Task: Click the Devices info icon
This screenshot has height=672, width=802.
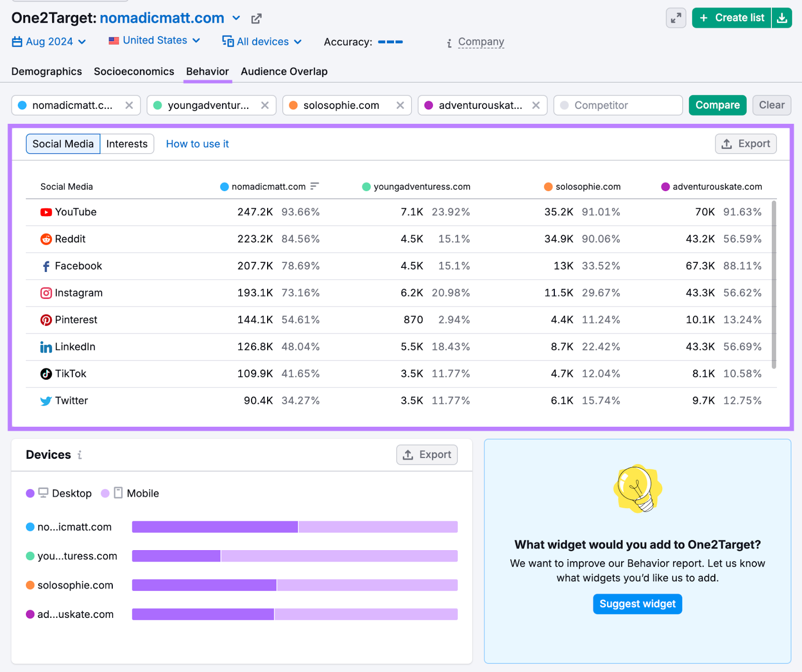Action: pyautogui.click(x=80, y=455)
